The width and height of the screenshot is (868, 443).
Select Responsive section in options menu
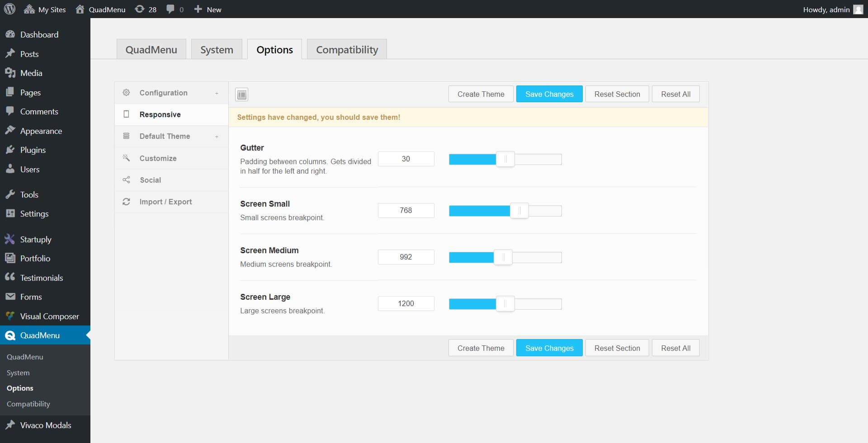(171, 114)
